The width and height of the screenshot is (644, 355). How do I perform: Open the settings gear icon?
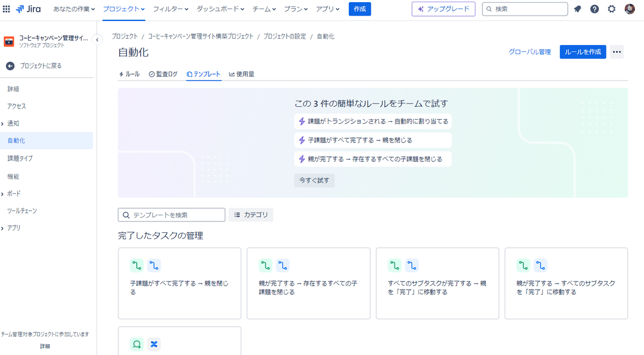coord(612,9)
